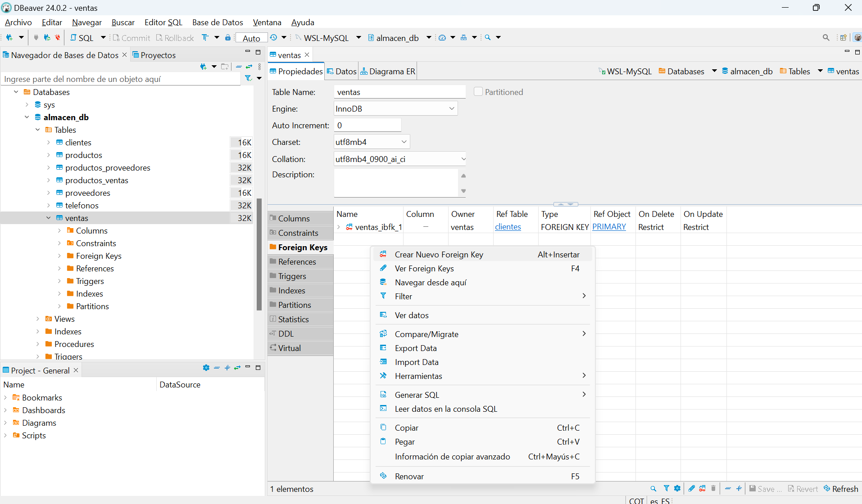Image resolution: width=862 pixels, height=504 pixels.
Task: Select the productos_ventas table in navigator
Action: [x=96, y=180]
